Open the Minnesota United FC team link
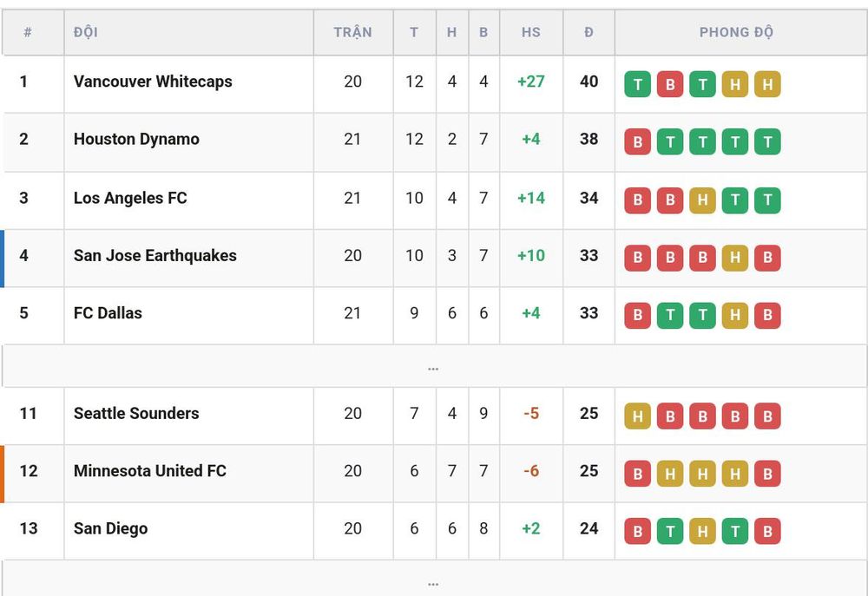The image size is (868, 596). tap(150, 471)
